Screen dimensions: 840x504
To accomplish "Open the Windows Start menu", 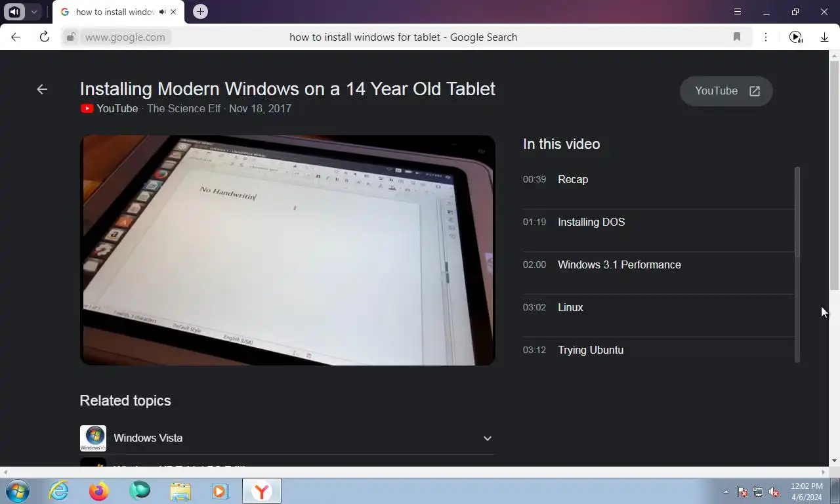I will pos(16,491).
